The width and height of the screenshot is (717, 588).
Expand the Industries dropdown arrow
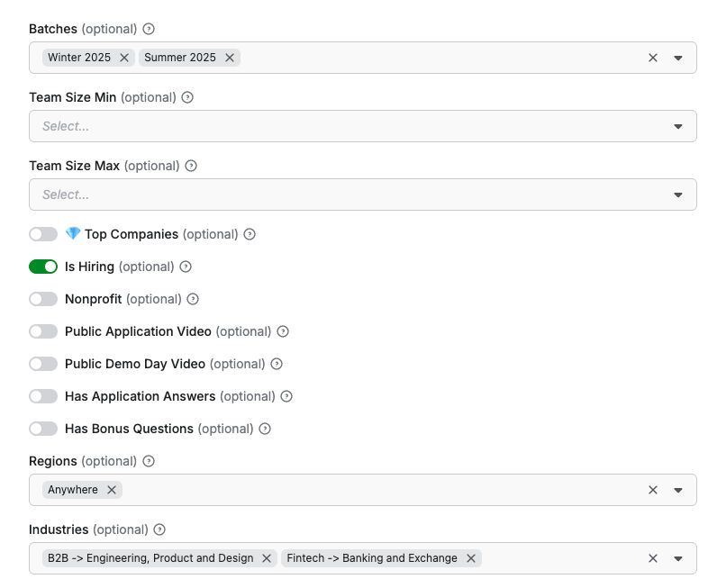coord(678,558)
